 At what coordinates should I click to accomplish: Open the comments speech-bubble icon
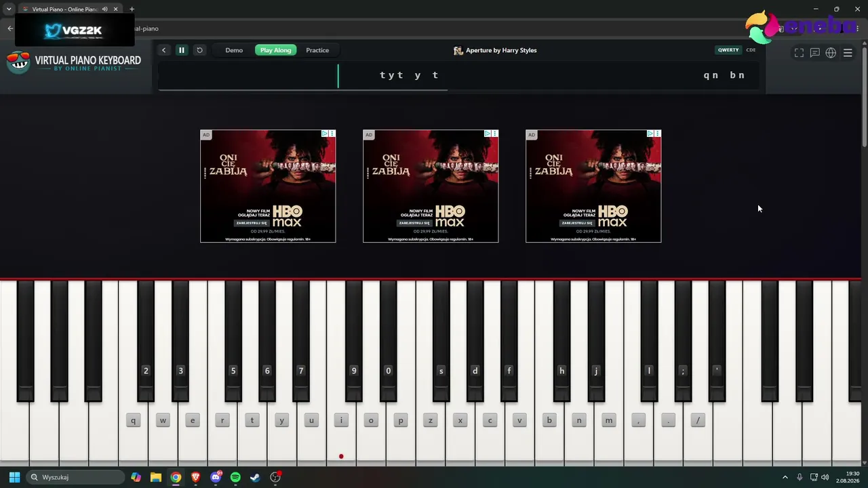pos(815,53)
